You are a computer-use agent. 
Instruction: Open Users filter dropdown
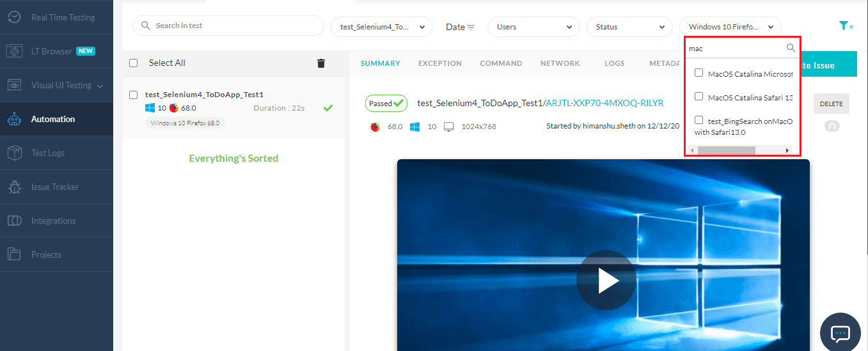[x=533, y=27]
